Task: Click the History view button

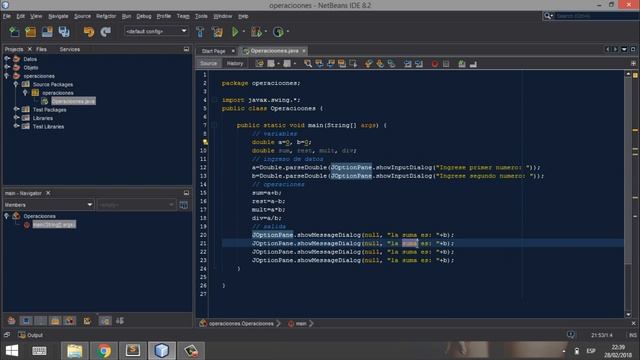Action: (x=235, y=64)
